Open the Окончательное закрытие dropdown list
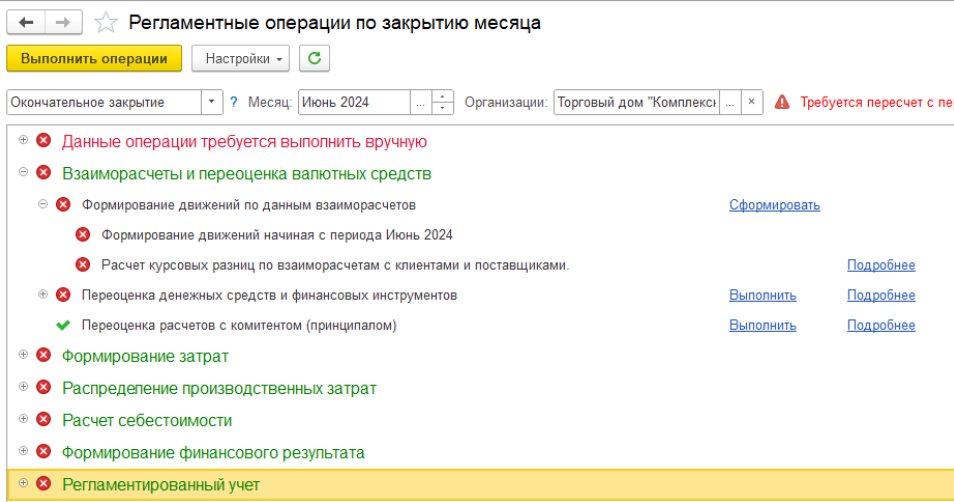 212,102
